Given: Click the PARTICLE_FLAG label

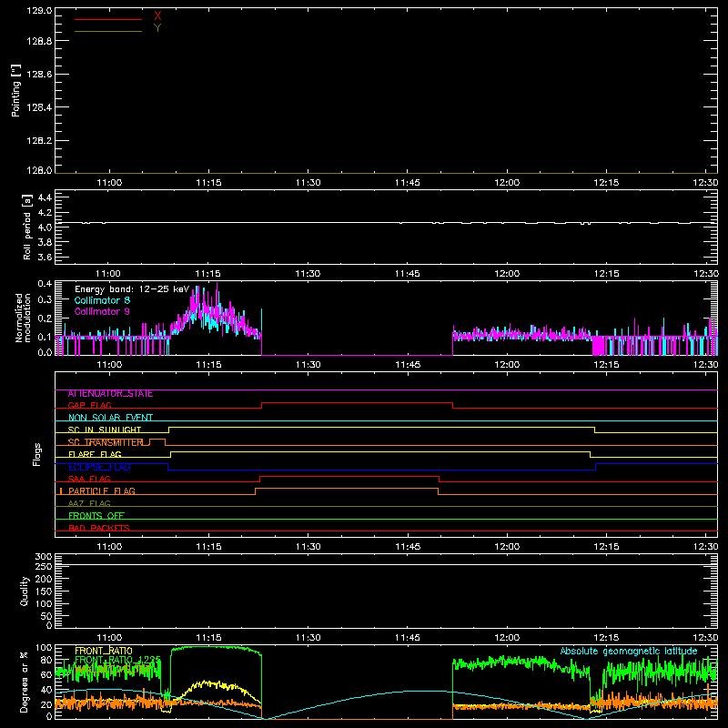Looking at the screenshot, I should click(x=102, y=491).
